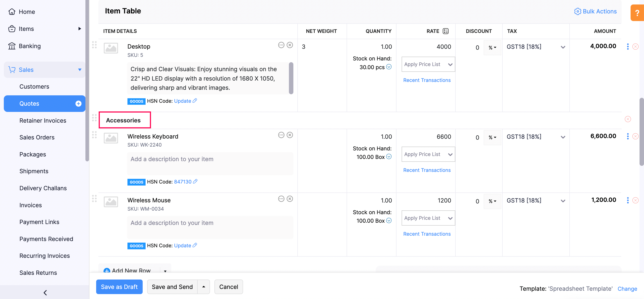Open Recent Transactions for the Desktop item
Screen dimensions: 644x299
[427, 80]
